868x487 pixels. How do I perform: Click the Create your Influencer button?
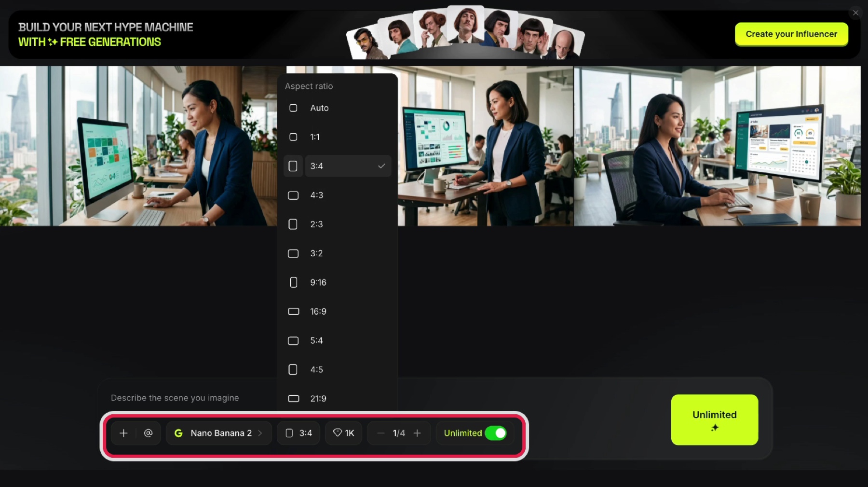click(x=791, y=34)
